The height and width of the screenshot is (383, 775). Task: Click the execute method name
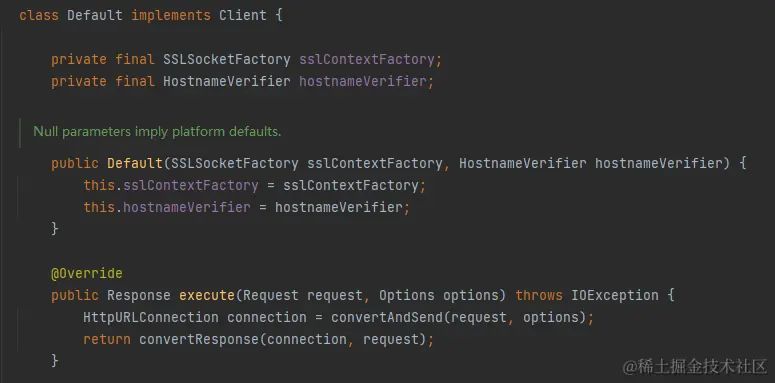[207, 296]
